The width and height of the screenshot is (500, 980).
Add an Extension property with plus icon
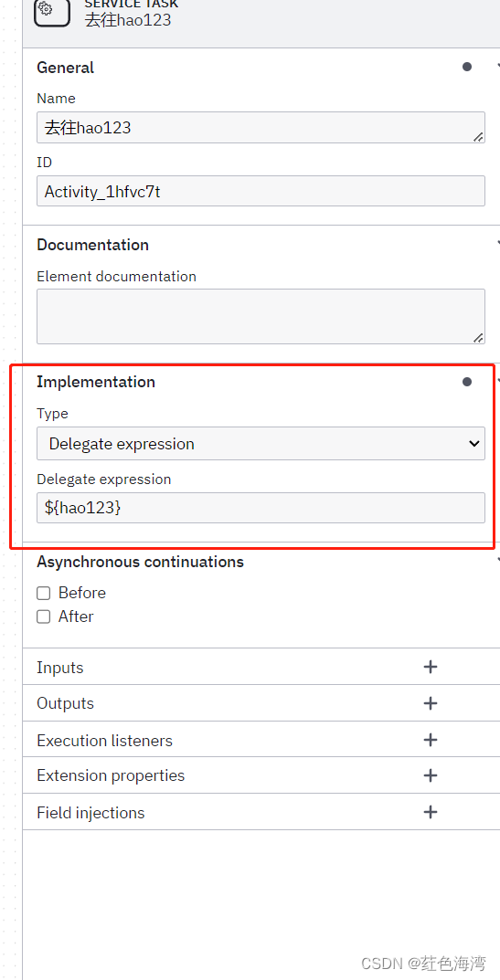[x=430, y=775]
